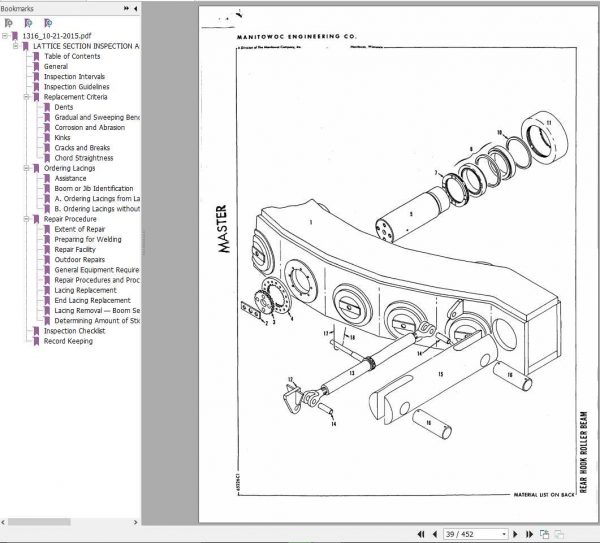Image resolution: width=600 pixels, height=543 pixels.
Task: Open the Assistance bookmark
Action: [70, 178]
